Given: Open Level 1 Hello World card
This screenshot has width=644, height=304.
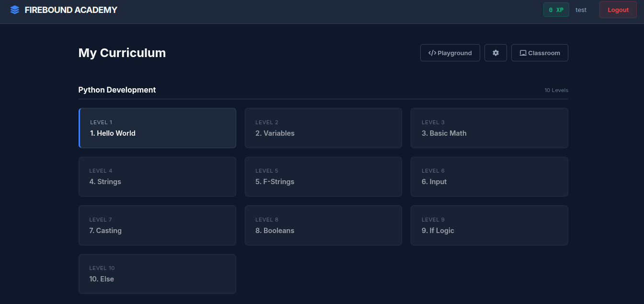Looking at the screenshot, I should (x=157, y=128).
